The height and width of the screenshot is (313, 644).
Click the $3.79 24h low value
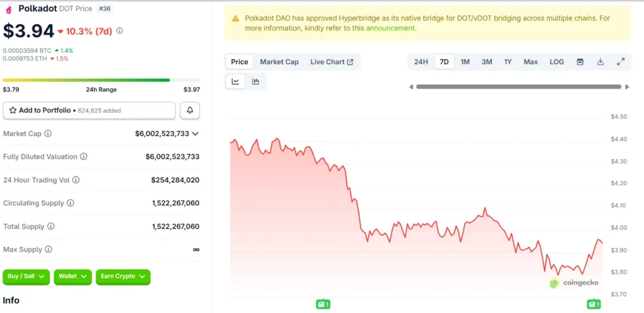coord(11,89)
